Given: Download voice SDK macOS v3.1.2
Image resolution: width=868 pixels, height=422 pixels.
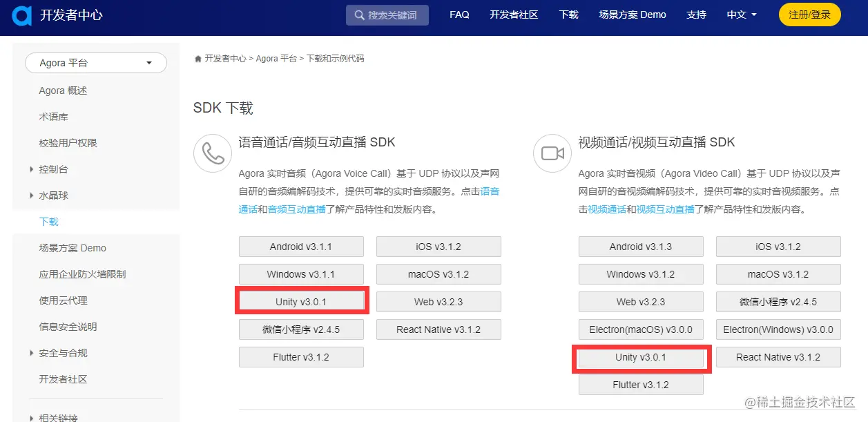Looking at the screenshot, I should [x=438, y=274].
